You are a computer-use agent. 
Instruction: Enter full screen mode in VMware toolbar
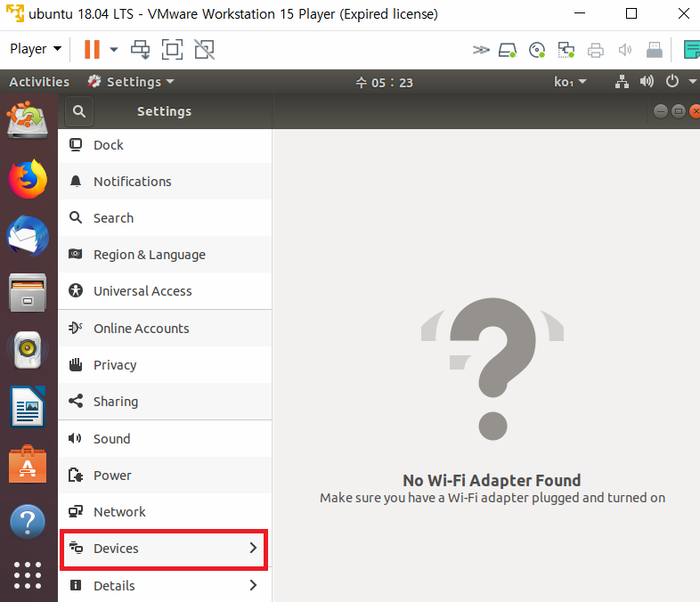click(172, 49)
